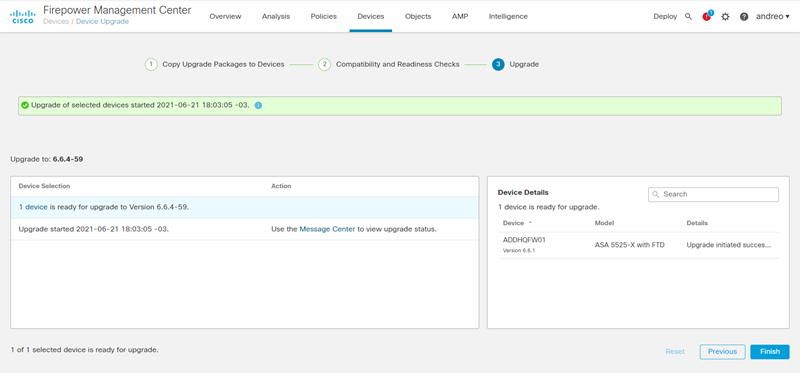Open the Objects menu
Viewport: 800px width, 373px height.
[418, 16]
